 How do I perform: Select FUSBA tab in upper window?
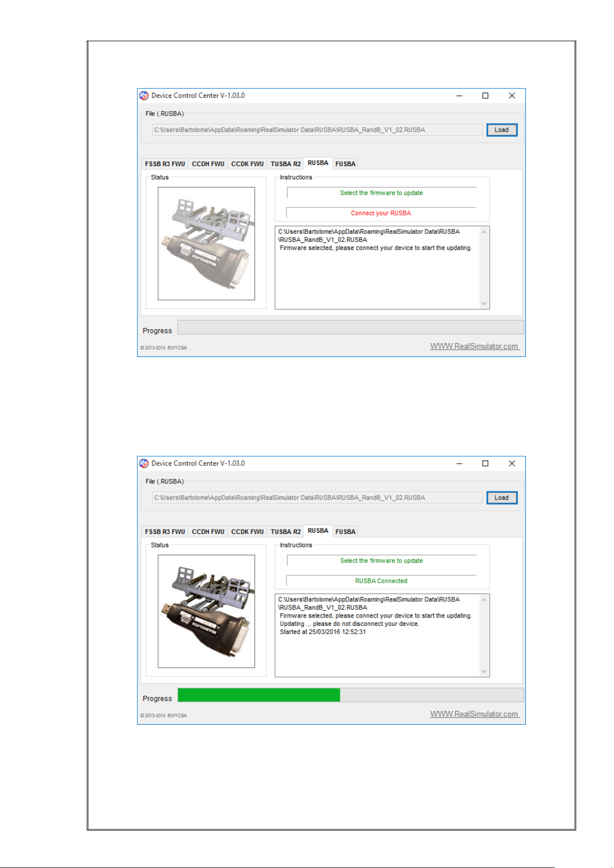click(345, 164)
